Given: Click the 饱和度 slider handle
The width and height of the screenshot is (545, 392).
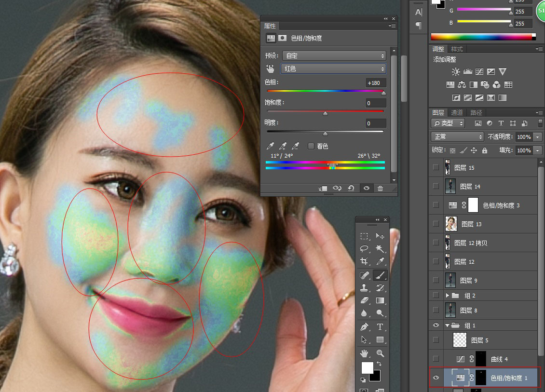Looking at the screenshot, I should 325,113.
